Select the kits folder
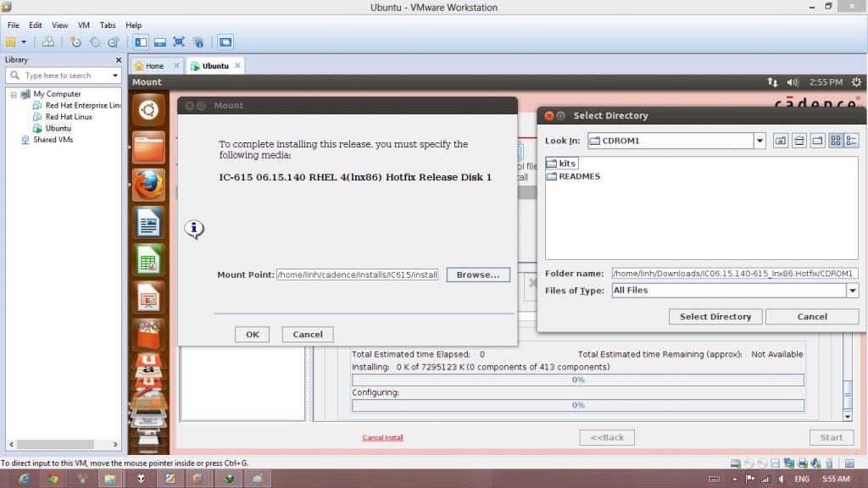Viewport: 868px width, 488px height. point(561,164)
